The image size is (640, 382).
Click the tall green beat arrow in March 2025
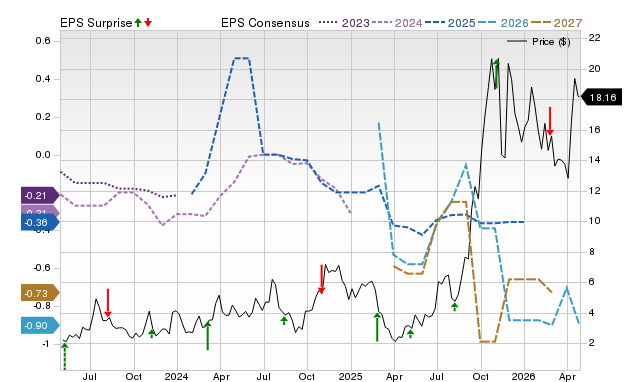click(x=377, y=326)
